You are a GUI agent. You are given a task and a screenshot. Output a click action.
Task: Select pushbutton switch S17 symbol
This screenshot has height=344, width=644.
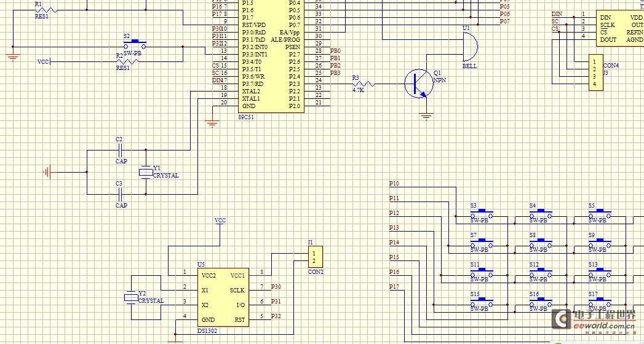pyautogui.click(x=600, y=302)
